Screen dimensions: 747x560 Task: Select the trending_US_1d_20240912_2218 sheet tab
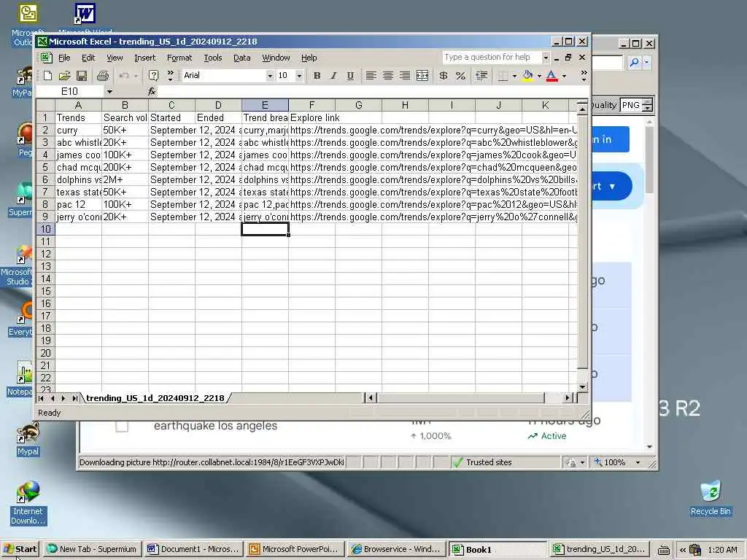pyautogui.click(x=155, y=398)
